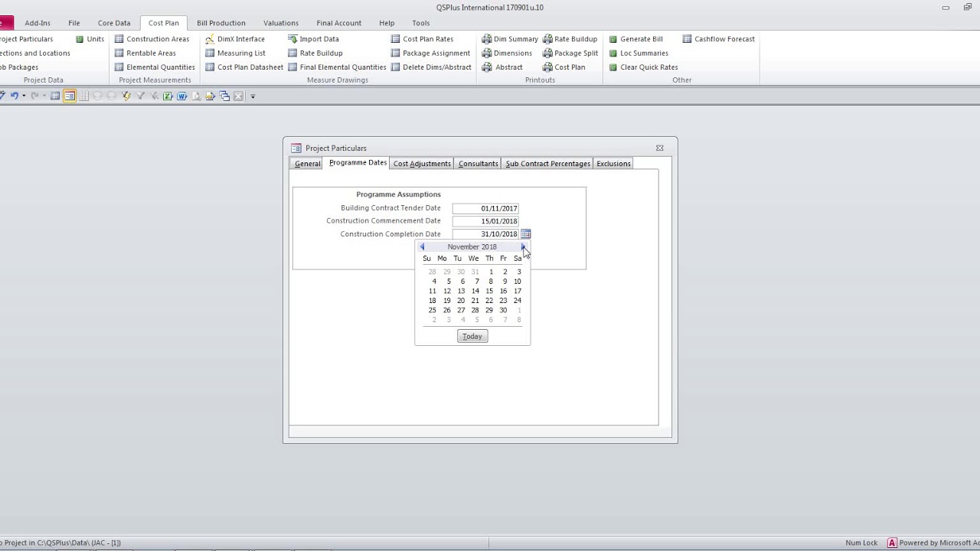Open Rentable Areas

(145, 53)
